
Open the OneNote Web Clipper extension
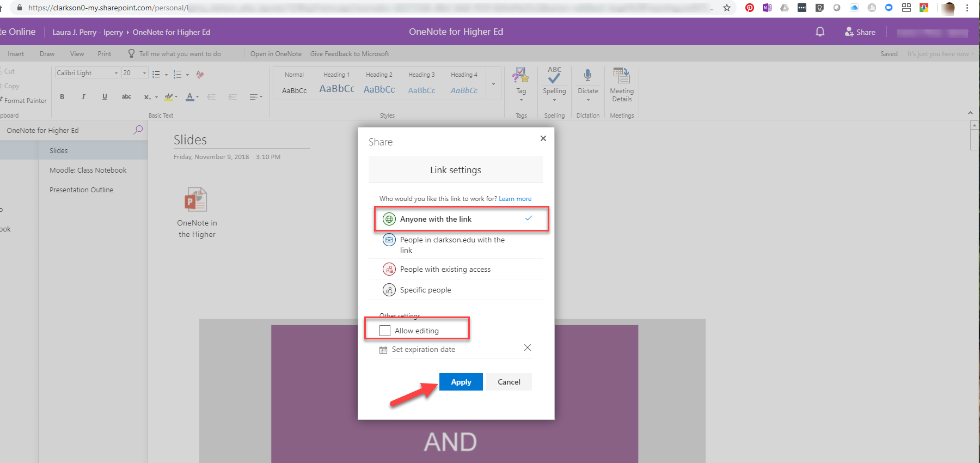point(767,8)
